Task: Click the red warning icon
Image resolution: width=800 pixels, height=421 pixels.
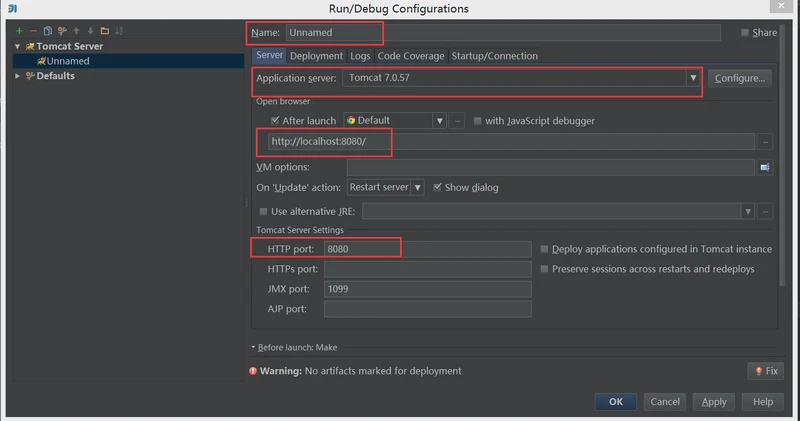Action: pyautogui.click(x=253, y=371)
